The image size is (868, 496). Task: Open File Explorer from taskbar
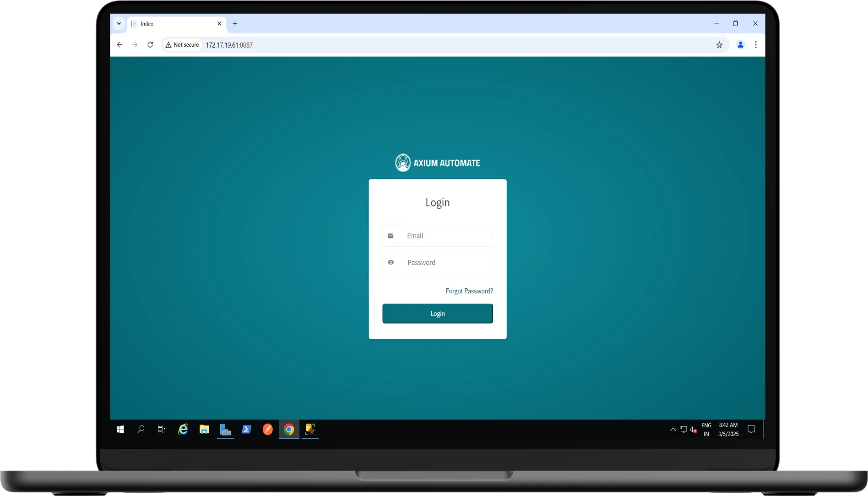204,430
